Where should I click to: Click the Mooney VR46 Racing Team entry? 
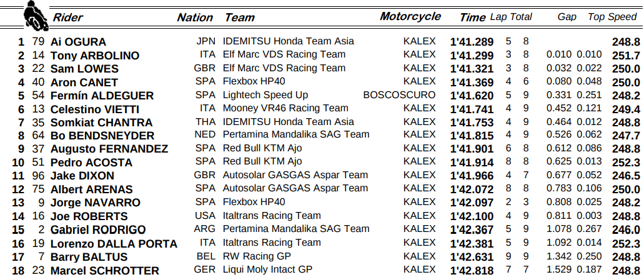pos(285,108)
